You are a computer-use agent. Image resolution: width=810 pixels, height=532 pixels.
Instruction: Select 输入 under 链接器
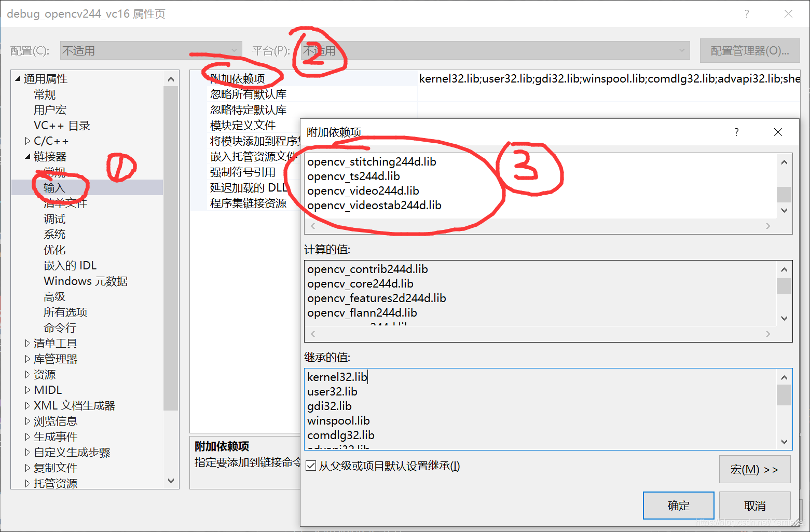54,187
